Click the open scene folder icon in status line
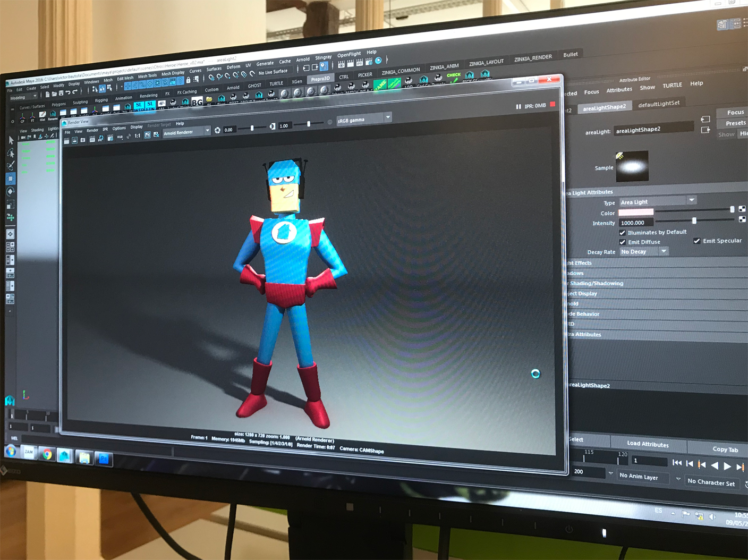 (x=54, y=94)
